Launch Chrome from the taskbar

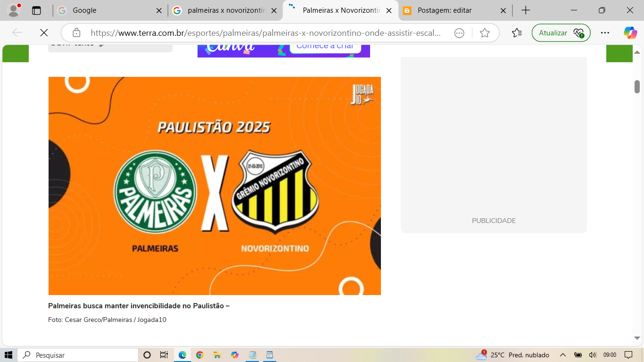coord(200,355)
